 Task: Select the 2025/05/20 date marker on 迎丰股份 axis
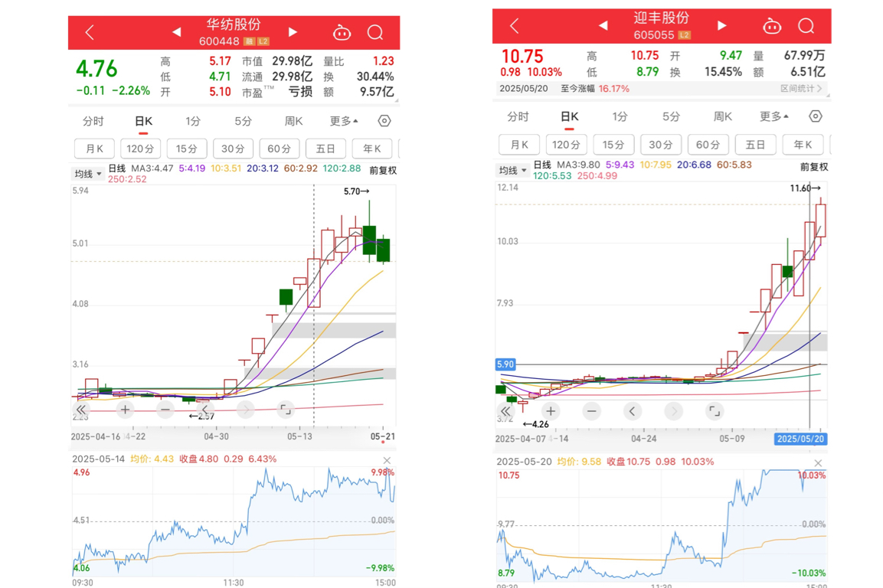pos(800,439)
